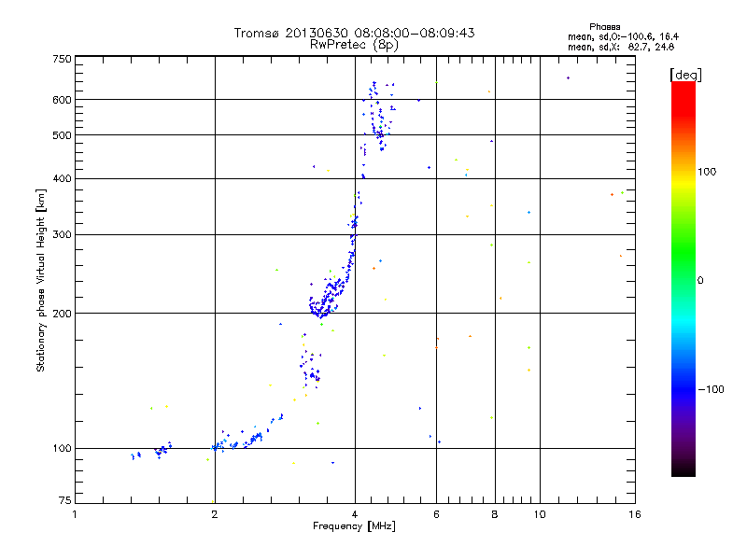Click the colorbar tick label '100'
The height and width of the screenshot is (560, 747).
pyautogui.click(x=707, y=172)
